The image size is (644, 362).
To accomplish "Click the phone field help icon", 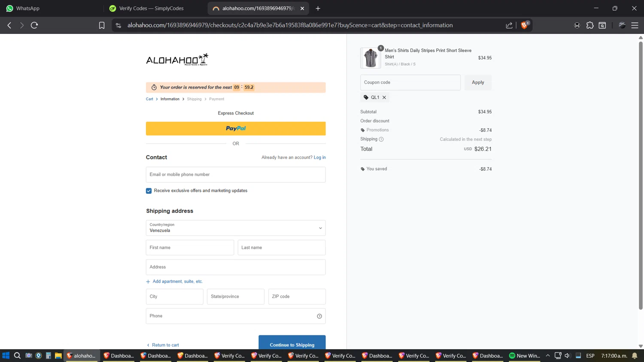I will click(x=319, y=316).
